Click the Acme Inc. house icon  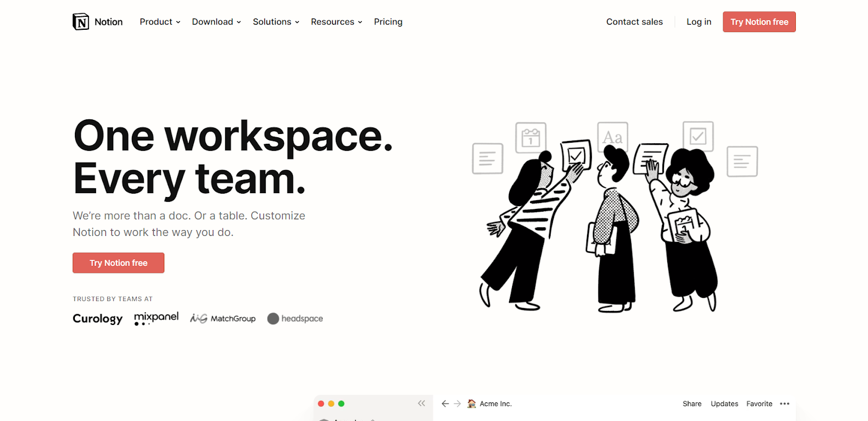tap(471, 404)
